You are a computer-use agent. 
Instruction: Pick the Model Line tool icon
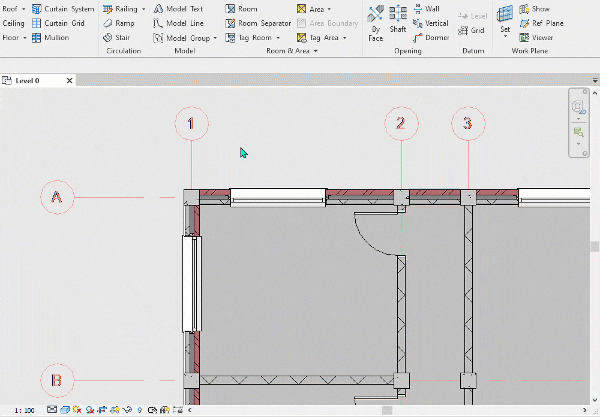tap(158, 23)
